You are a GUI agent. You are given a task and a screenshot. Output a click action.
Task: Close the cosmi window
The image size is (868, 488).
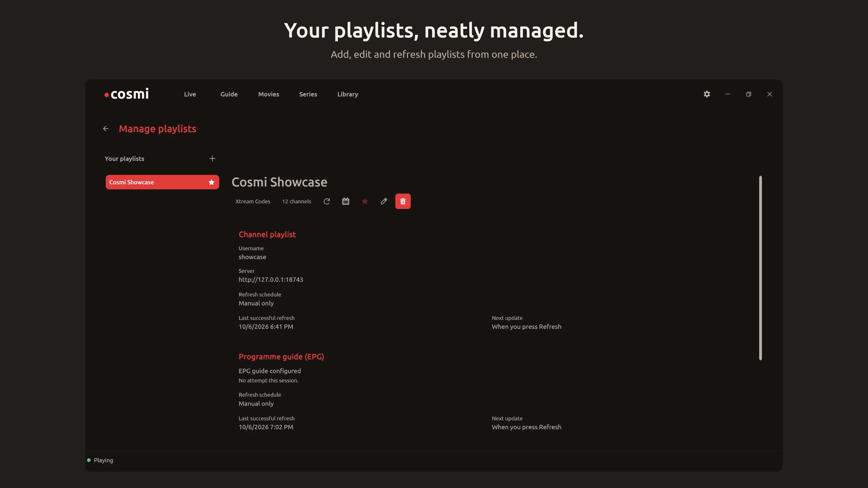tap(770, 94)
